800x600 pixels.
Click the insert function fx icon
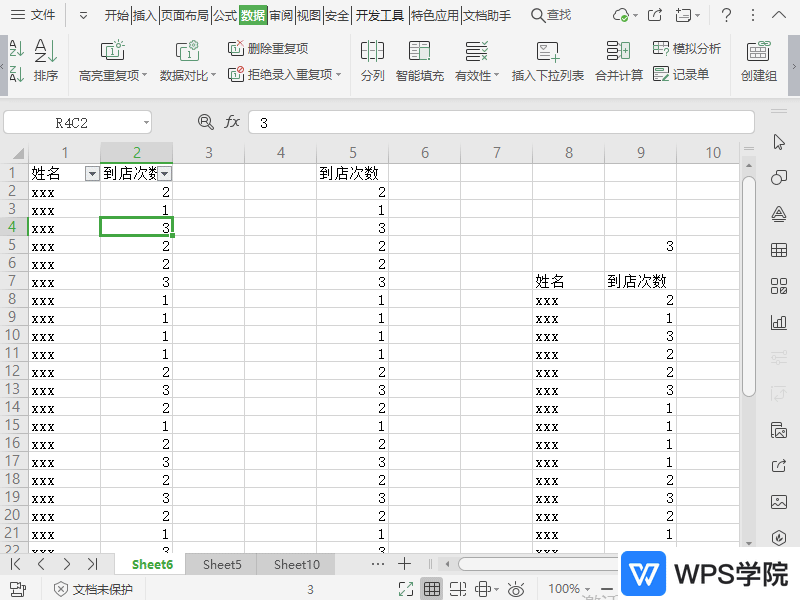click(232, 121)
